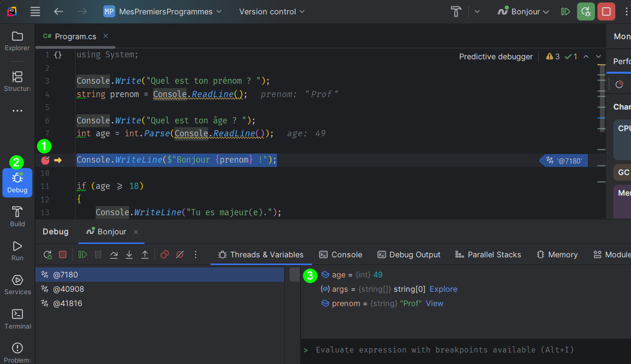Stop the session from the debug panel toolbar
This screenshot has height=364, width=631.
(63, 254)
